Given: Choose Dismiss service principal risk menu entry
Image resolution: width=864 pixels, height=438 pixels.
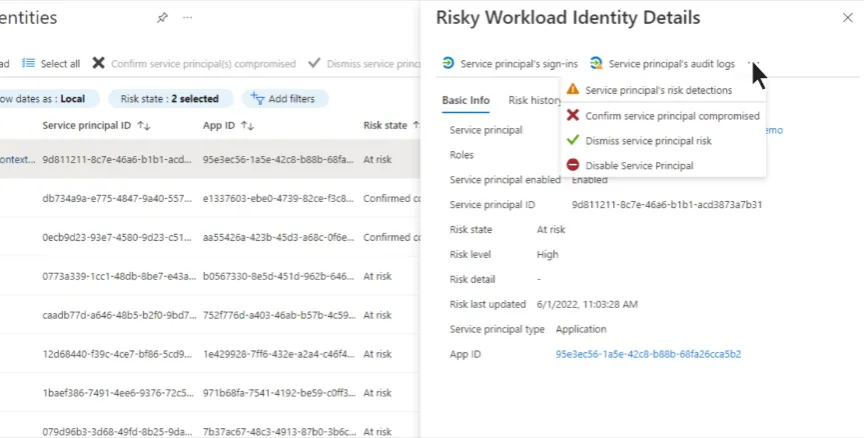Looking at the screenshot, I should pyautogui.click(x=663, y=140).
